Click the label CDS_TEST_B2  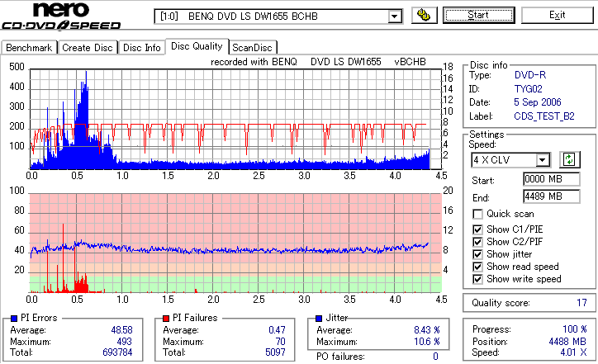544,116
